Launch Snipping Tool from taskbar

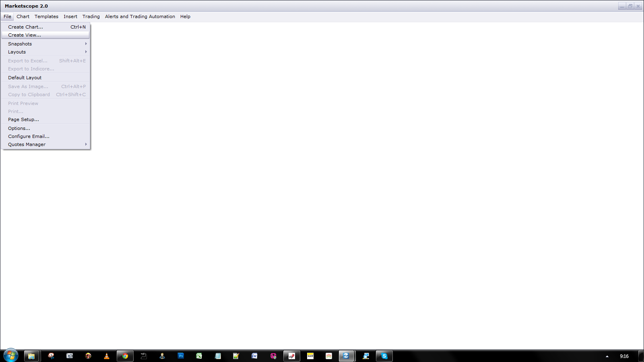point(51,356)
